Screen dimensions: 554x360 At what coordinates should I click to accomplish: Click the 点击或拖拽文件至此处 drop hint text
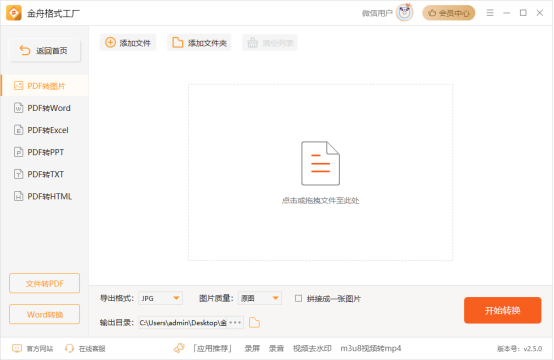320,201
